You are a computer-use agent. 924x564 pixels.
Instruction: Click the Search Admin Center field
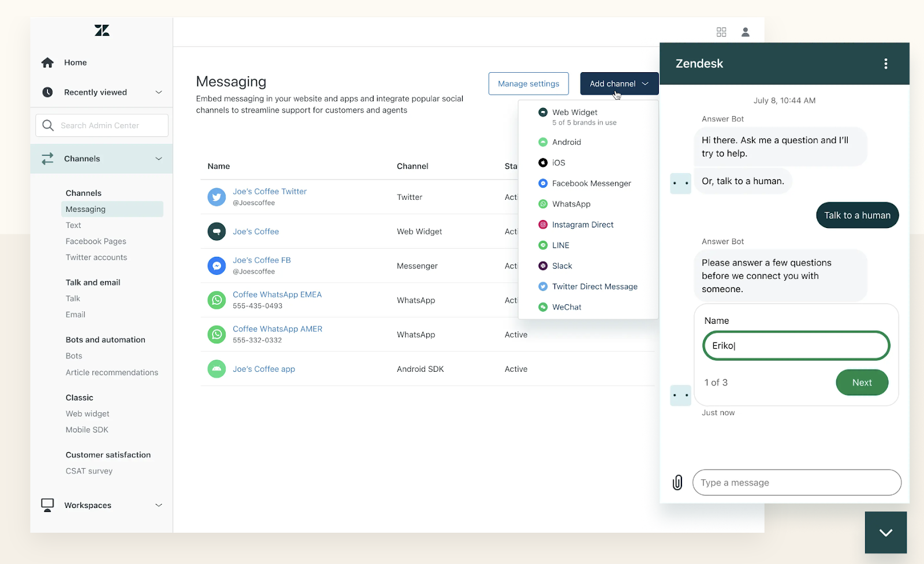(x=102, y=125)
